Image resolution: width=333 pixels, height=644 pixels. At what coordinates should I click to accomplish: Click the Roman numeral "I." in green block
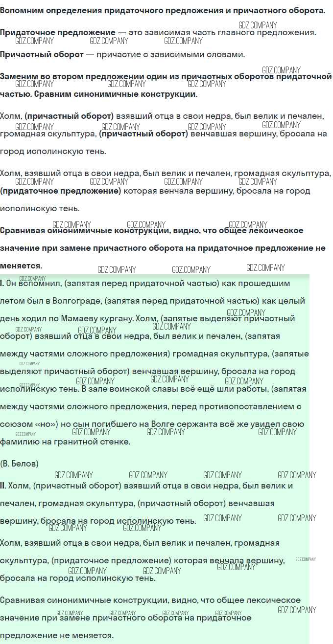pyautogui.click(x=2, y=283)
